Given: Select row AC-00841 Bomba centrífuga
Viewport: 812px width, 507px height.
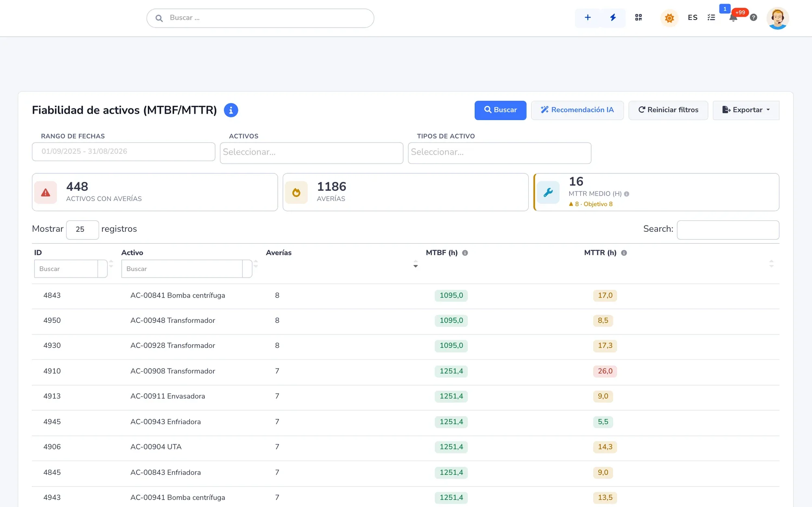Looking at the screenshot, I should pyautogui.click(x=405, y=296).
